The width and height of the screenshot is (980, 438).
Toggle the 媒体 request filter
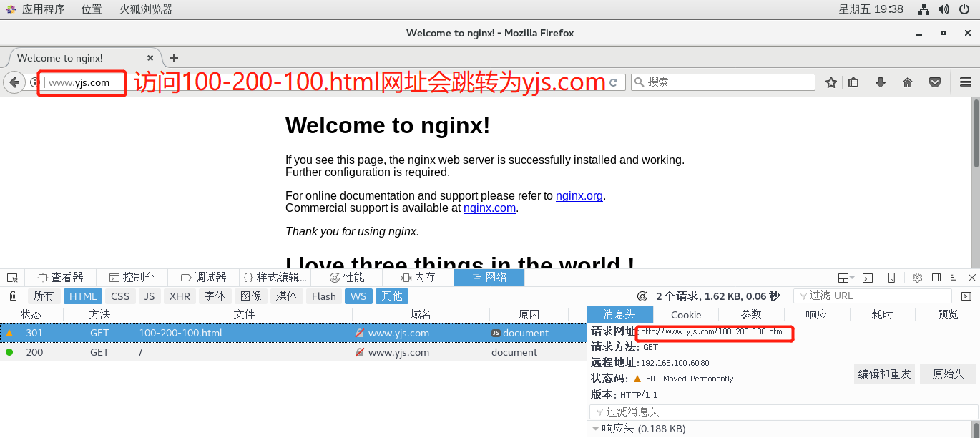tap(286, 296)
